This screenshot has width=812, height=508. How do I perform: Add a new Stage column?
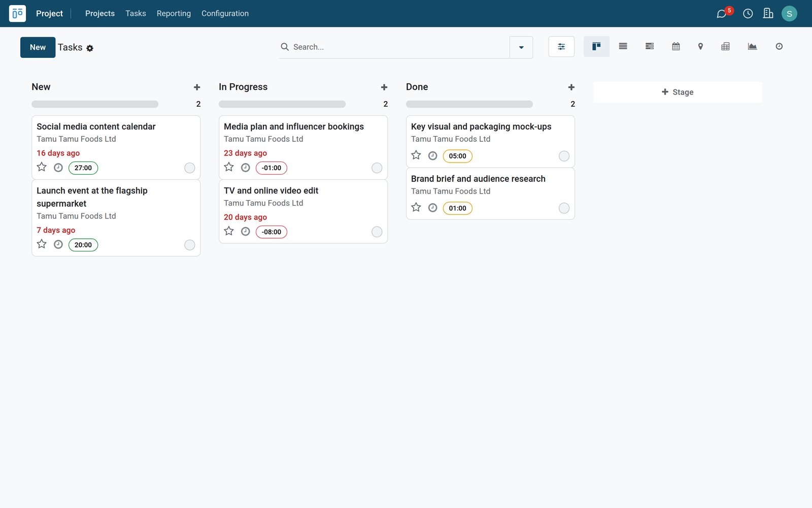tap(678, 92)
